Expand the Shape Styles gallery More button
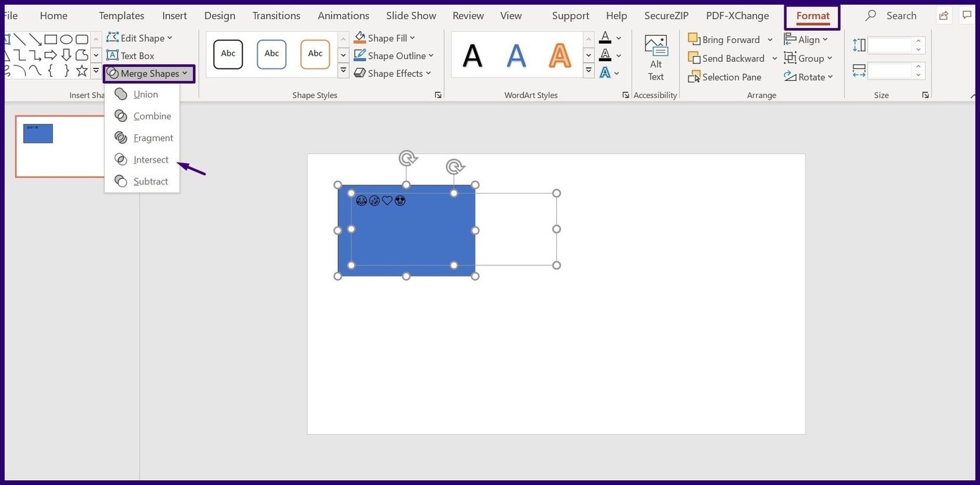This screenshot has width=980, height=485. pos(344,70)
